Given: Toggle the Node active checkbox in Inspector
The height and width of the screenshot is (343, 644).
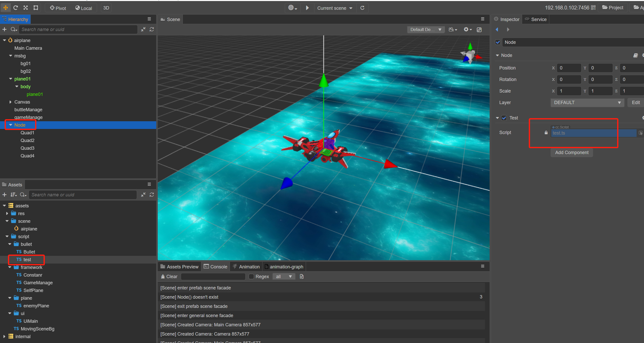Looking at the screenshot, I should click(498, 42).
